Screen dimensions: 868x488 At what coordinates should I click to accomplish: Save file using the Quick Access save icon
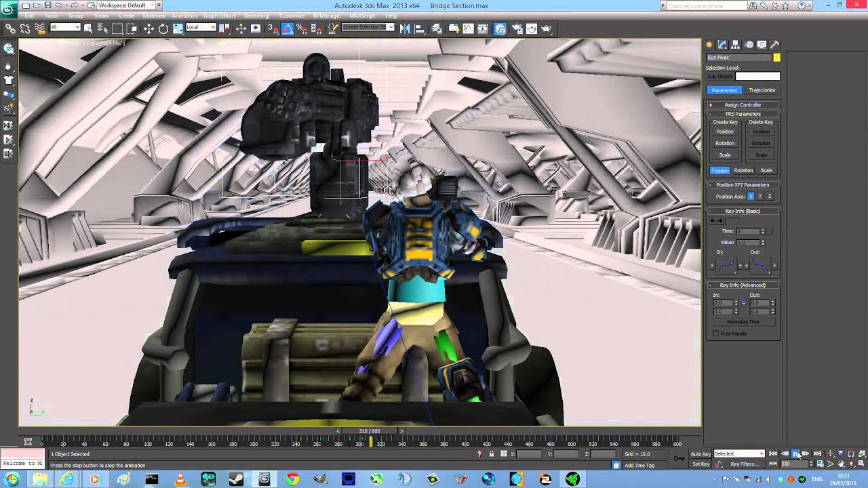tap(47, 5)
